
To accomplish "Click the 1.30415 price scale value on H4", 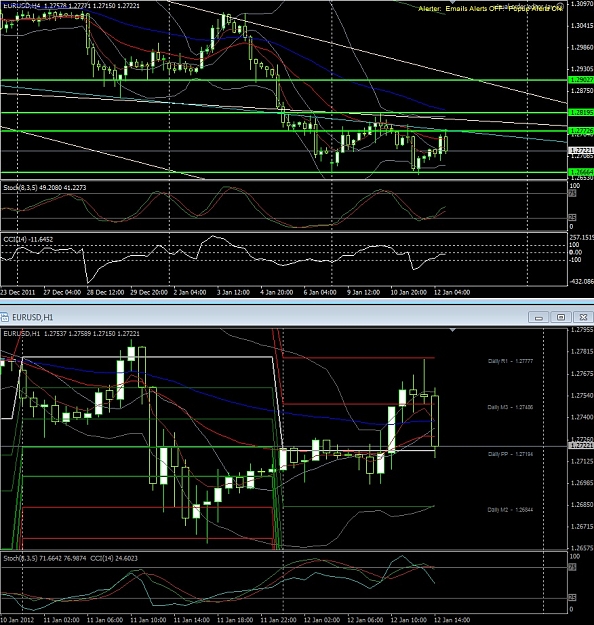I will pyautogui.click(x=582, y=26).
